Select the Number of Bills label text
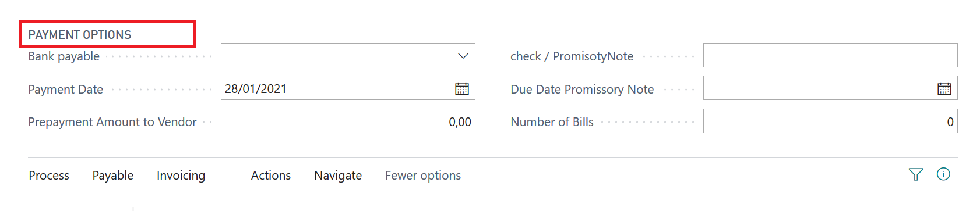Image resolution: width=980 pixels, height=211 pixels. coord(552,122)
